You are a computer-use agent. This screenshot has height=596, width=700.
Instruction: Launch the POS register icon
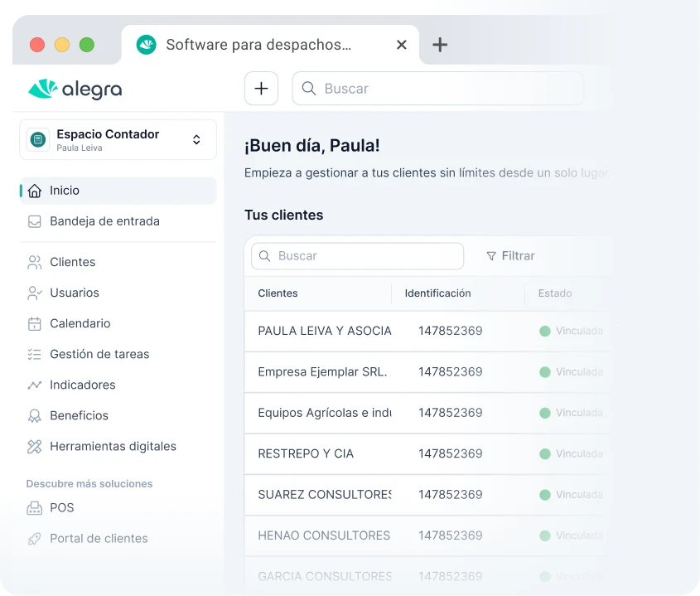point(35,507)
